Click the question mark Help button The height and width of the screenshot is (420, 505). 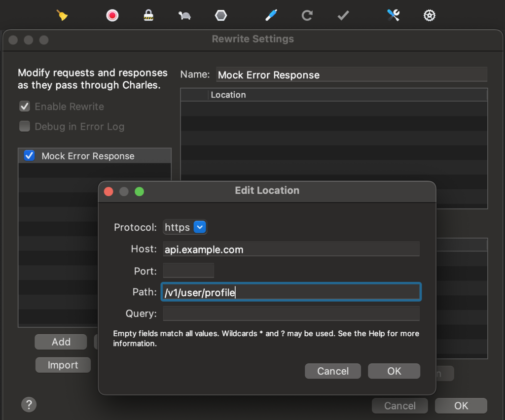(29, 405)
